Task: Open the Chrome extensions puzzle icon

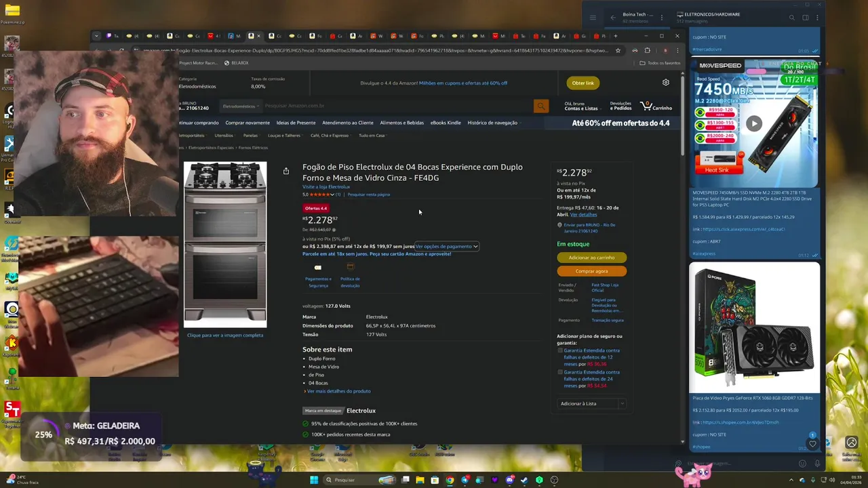Action: (x=647, y=50)
